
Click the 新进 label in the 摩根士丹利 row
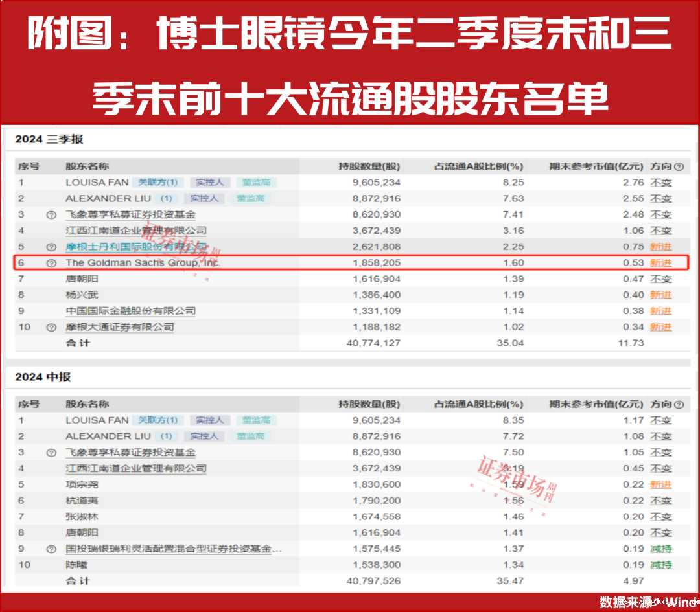pos(660,247)
